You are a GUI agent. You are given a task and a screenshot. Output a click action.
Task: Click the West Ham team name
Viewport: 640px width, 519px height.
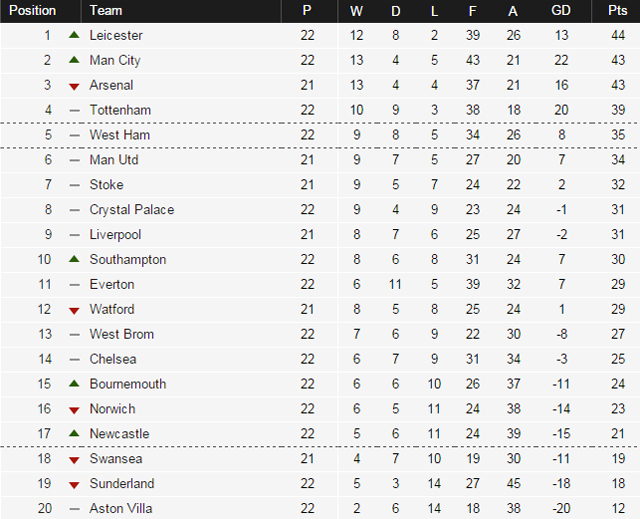click(119, 135)
